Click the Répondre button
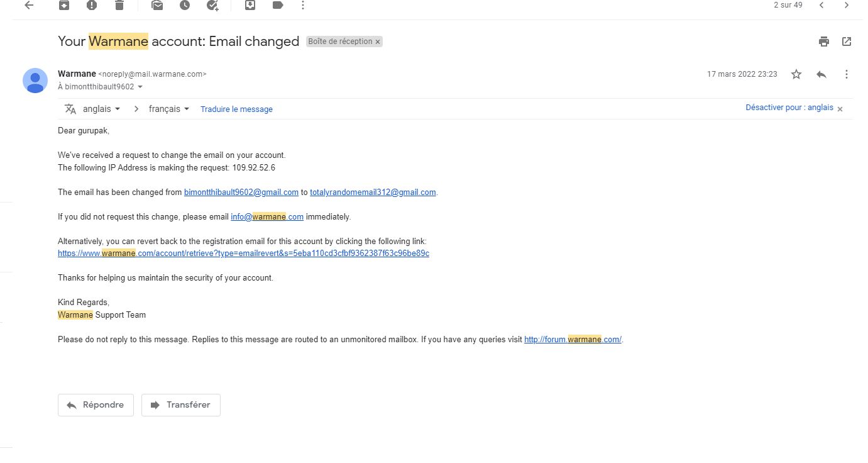Viewport: 868px width, 463px height. (96, 405)
